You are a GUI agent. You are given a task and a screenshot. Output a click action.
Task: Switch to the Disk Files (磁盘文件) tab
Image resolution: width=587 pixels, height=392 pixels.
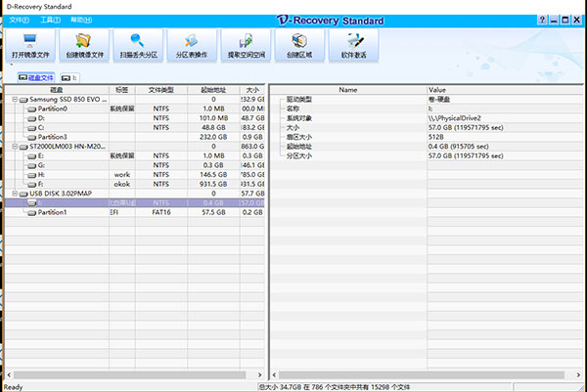pyautogui.click(x=34, y=76)
